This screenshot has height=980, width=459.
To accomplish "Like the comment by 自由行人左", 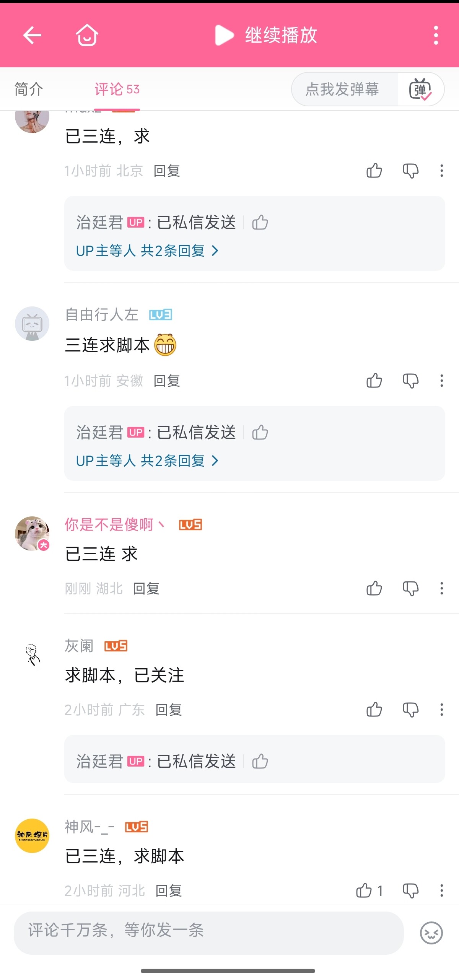I will [x=374, y=381].
